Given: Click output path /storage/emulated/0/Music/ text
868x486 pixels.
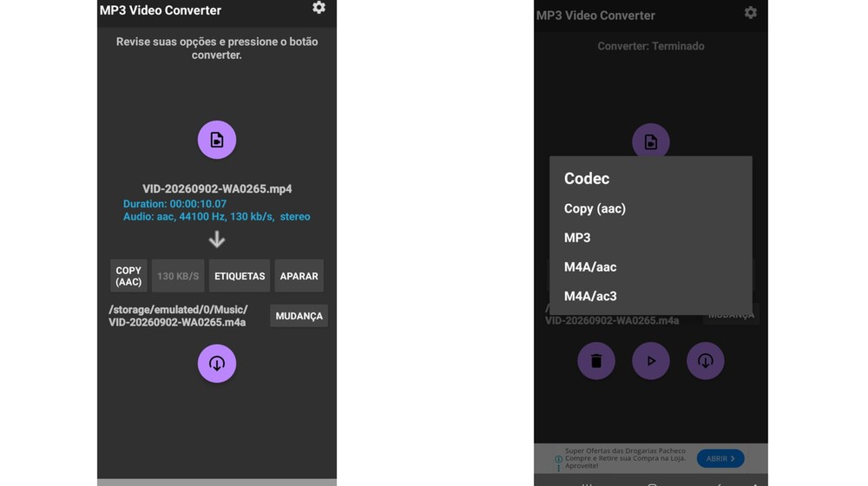Looking at the screenshot, I should (x=178, y=310).
